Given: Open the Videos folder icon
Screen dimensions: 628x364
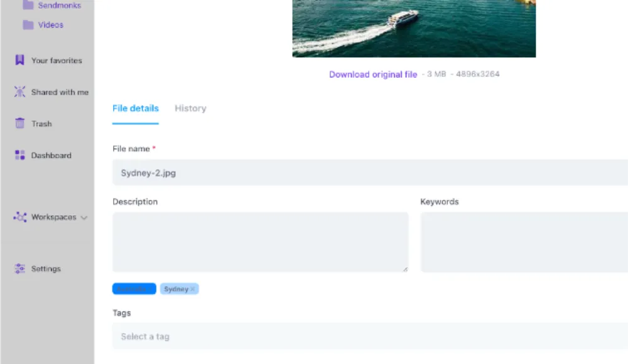Looking at the screenshot, I should click(28, 25).
